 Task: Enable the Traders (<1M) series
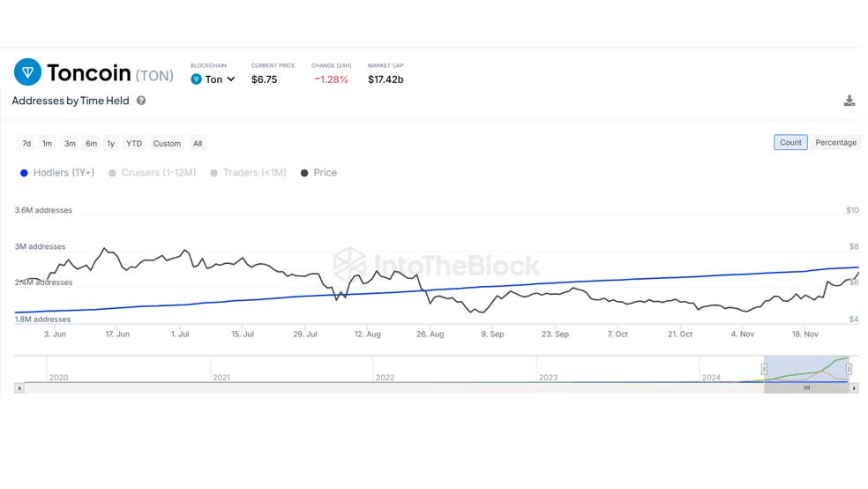[248, 173]
